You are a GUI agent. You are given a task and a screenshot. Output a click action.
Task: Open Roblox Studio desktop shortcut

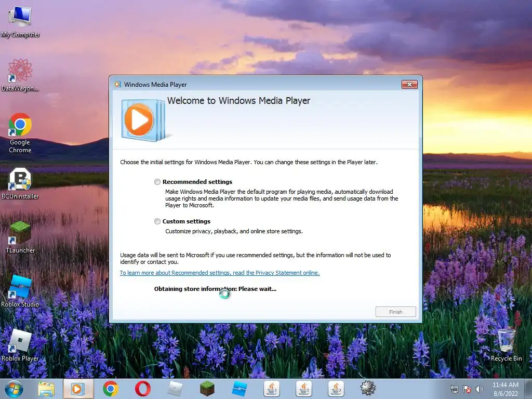click(x=20, y=291)
